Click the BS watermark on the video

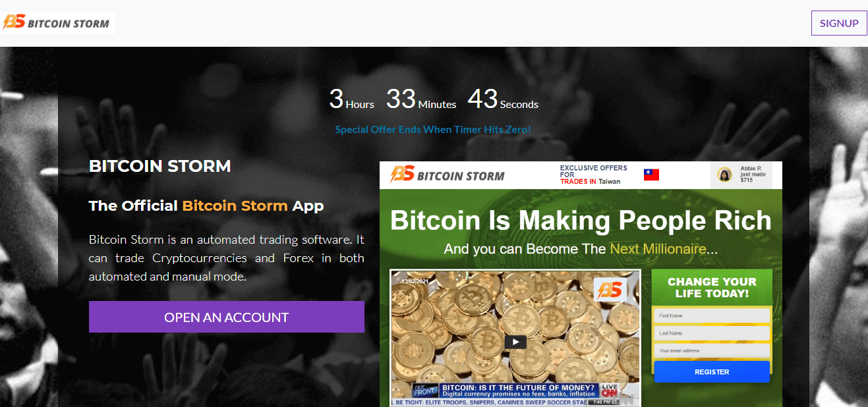point(610,290)
